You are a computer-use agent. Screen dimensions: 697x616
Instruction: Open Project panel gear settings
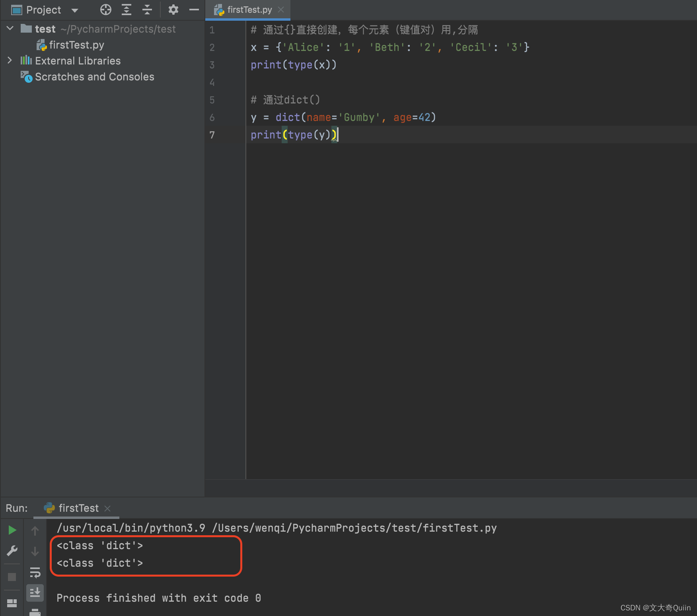173,10
